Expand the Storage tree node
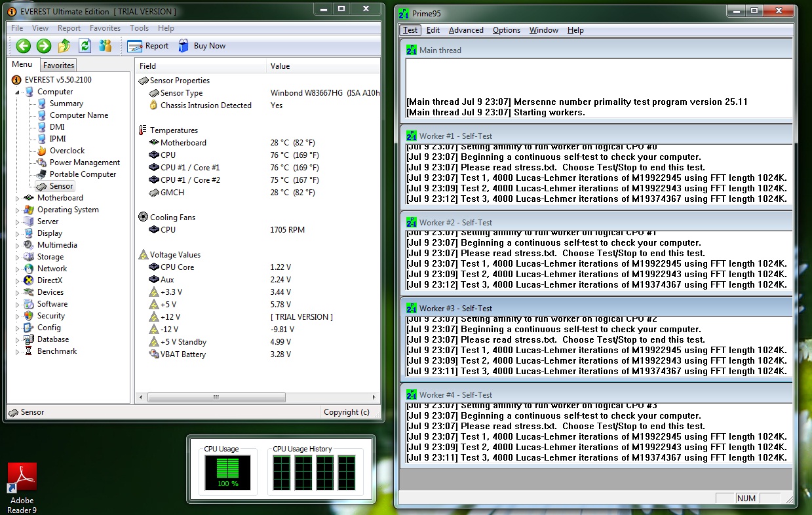The width and height of the screenshot is (812, 515). (x=18, y=257)
